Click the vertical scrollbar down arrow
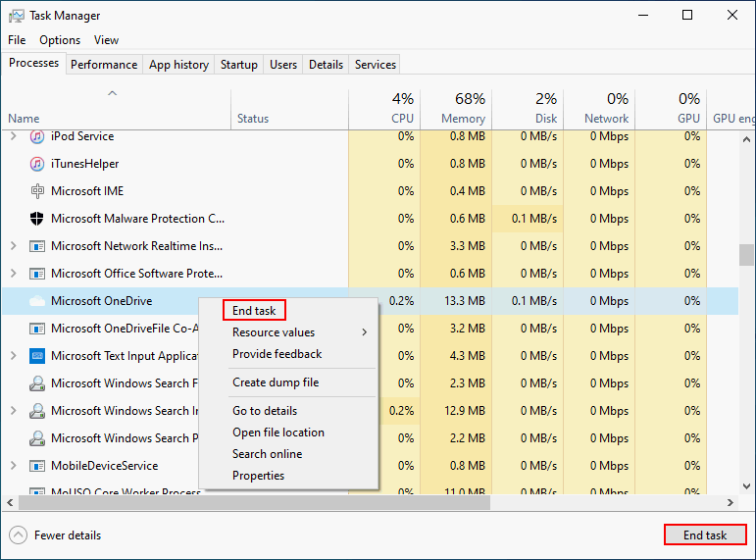The width and height of the screenshot is (756, 560). [x=746, y=486]
